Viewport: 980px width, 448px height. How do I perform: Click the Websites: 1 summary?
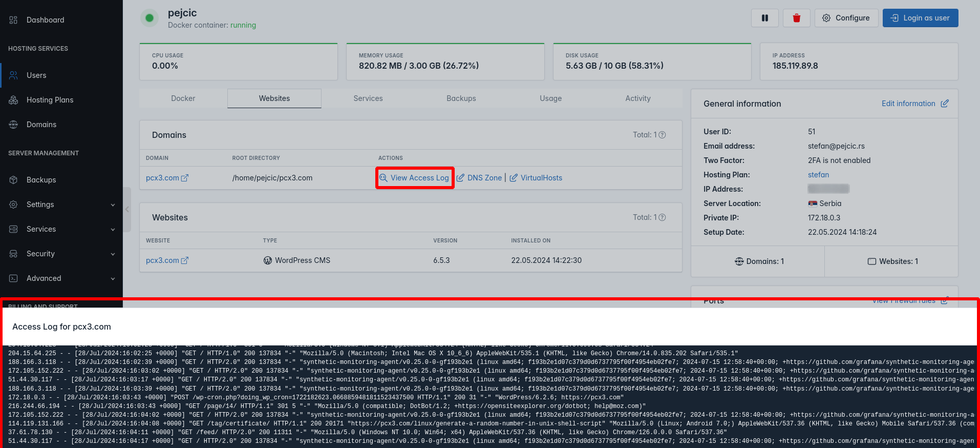(x=893, y=261)
